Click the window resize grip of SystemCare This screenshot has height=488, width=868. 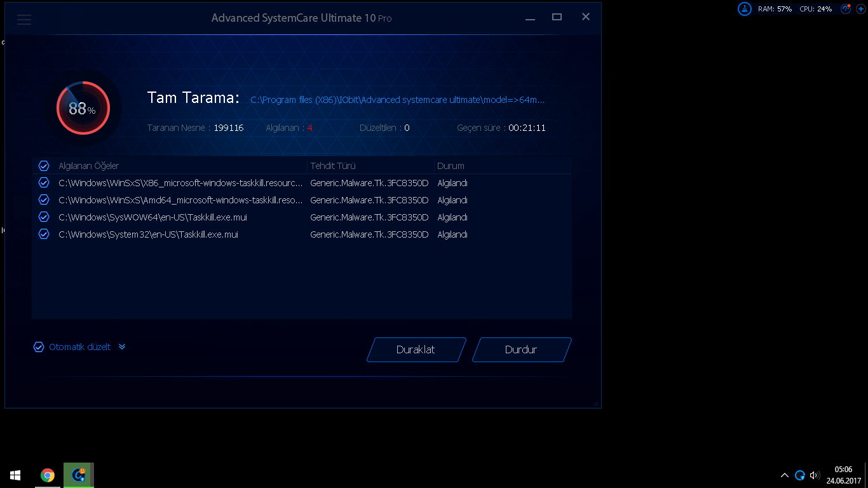coord(596,403)
